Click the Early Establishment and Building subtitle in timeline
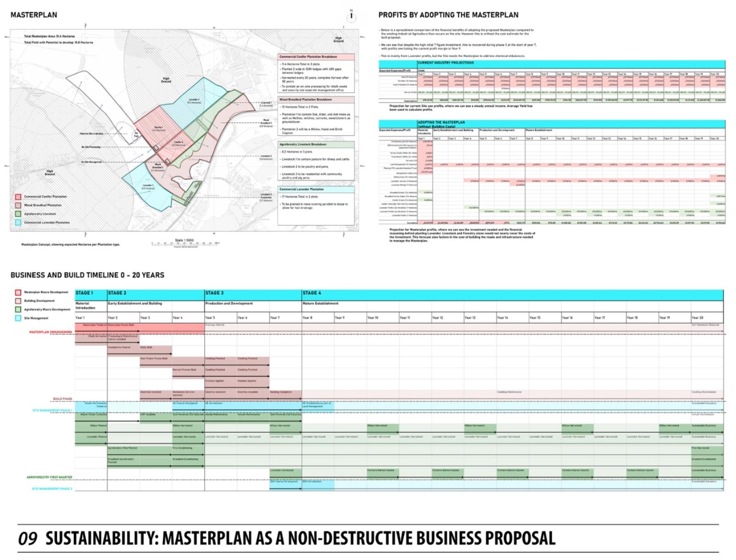736x560 pixels. point(135,303)
